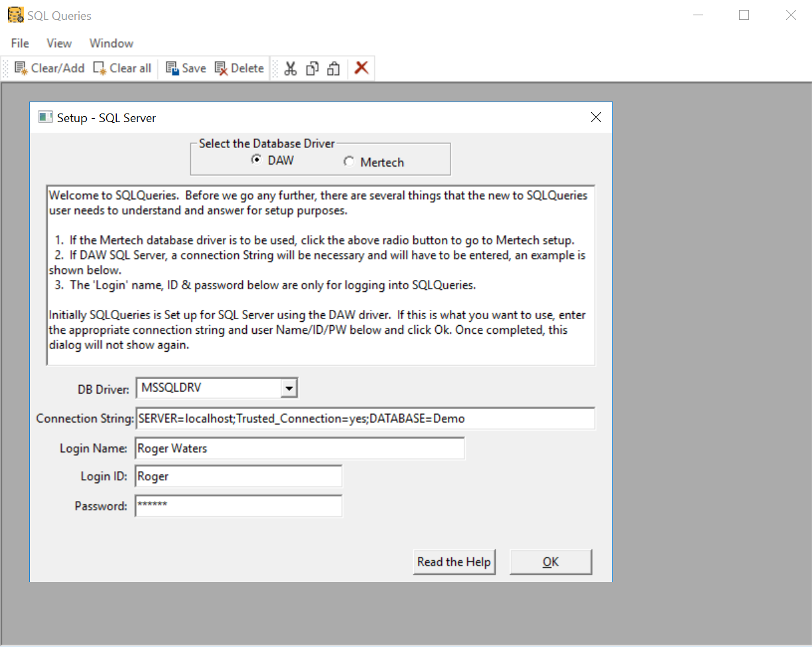Screen dimensions: 812x647
Task: Open the View menu
Action: [x=59, y=43]
